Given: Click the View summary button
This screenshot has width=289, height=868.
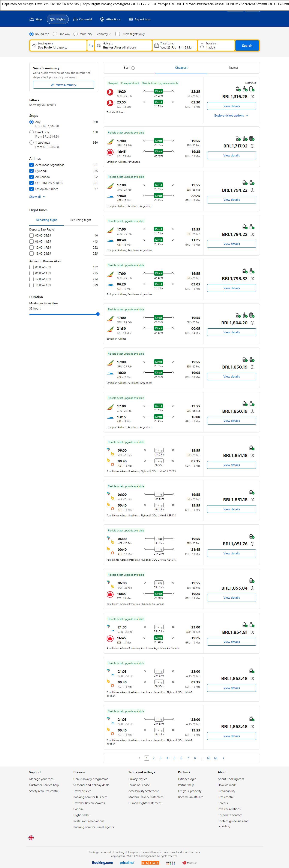Looking at the screenshot, I should pyautogui.click(x=64, y=85).
